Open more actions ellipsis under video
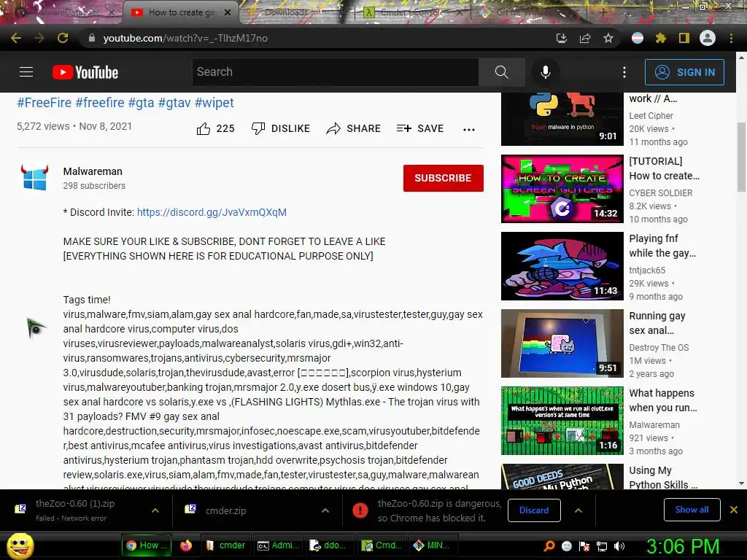The width and height of the screenshot is (747, 560). point(469,130)
